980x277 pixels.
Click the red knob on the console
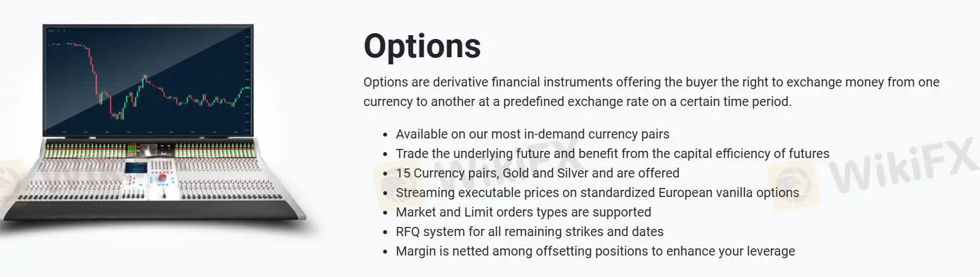[163, 178]
